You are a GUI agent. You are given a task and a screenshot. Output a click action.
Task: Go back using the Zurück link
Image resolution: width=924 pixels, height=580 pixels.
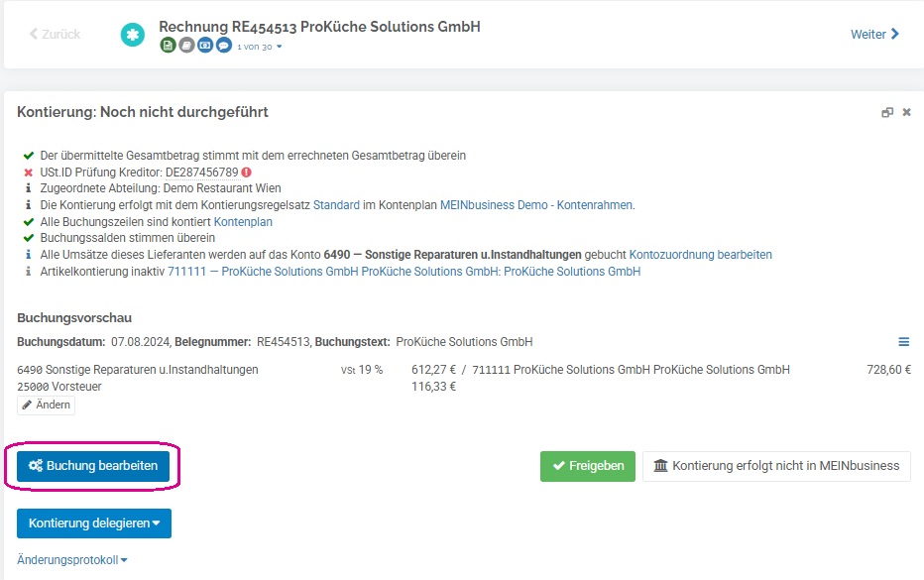(x=55, y=34)
